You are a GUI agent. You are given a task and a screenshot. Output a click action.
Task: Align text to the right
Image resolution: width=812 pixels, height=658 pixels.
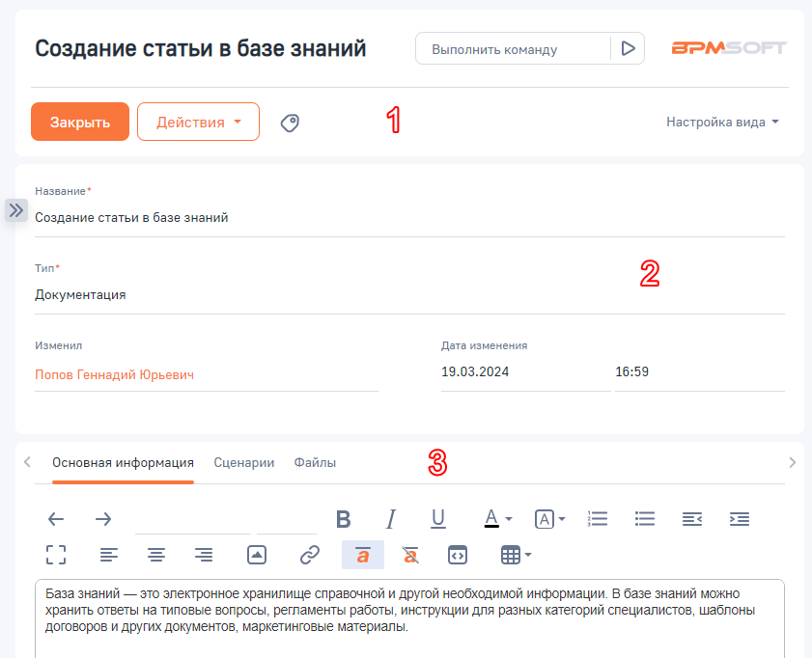(204, 555)
